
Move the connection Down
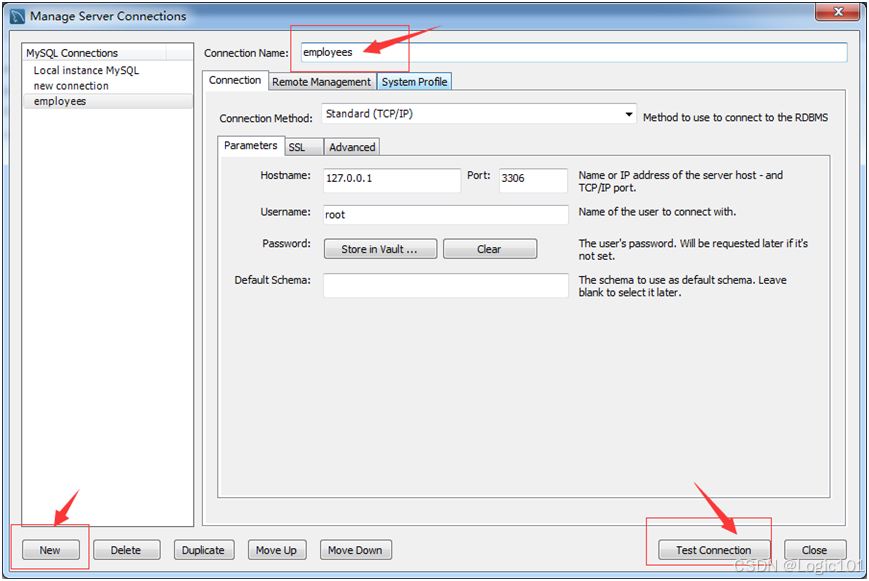(355, 550)
